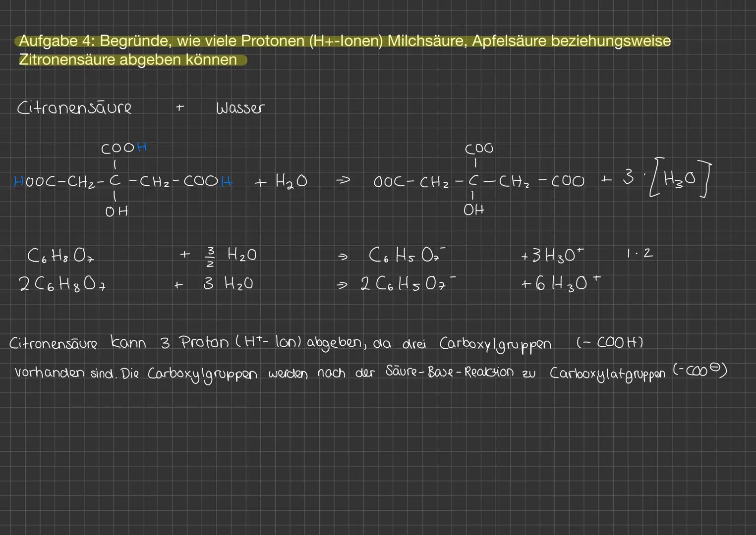The width and height of the screenshot is (756, 535).
Task: Select the highlighted 'Zitronensäure abgeben können' line
Action: coord(128,60)
